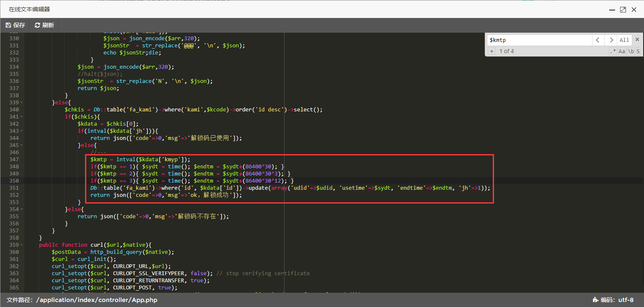Click the plus icon to show replace
Viewport: 644px width, 307px height.
(x=492, y=51)
